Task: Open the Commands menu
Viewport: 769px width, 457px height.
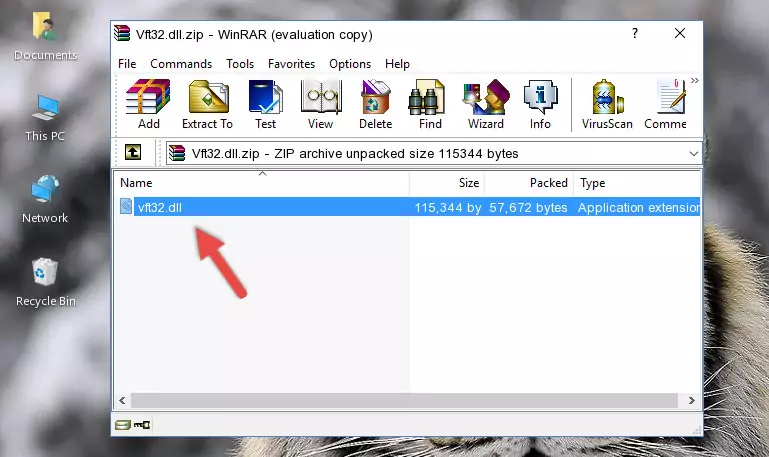Action: (181, 64)
